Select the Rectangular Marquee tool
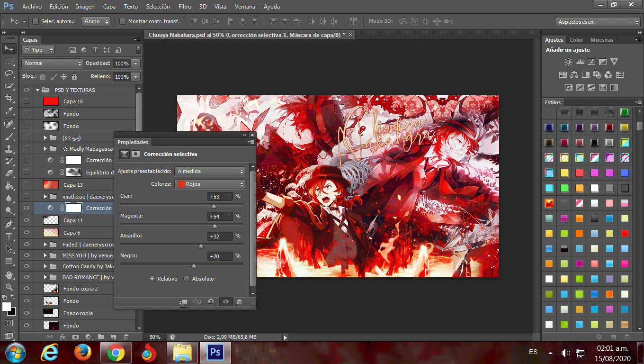 (9, 61)
